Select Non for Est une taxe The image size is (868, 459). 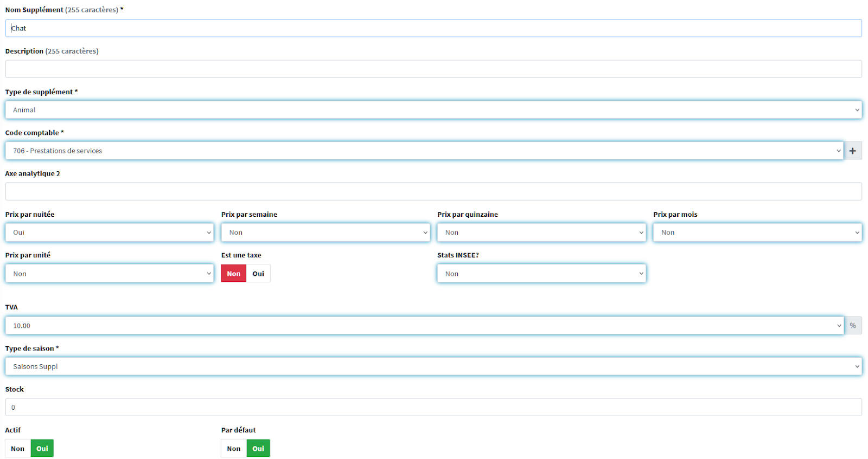233,274
